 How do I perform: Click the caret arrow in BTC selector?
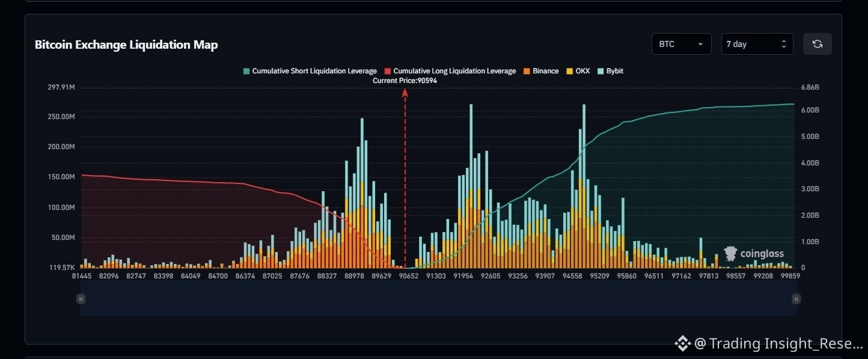coord(700,44)
